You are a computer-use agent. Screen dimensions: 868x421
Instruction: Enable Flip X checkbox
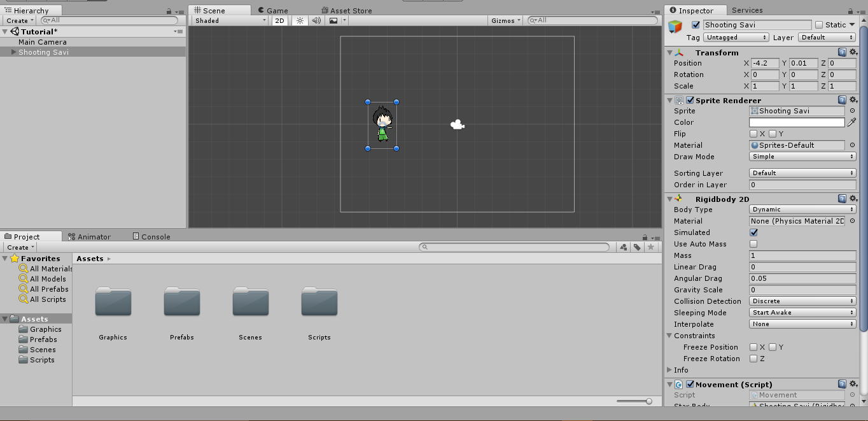(753, 134)
